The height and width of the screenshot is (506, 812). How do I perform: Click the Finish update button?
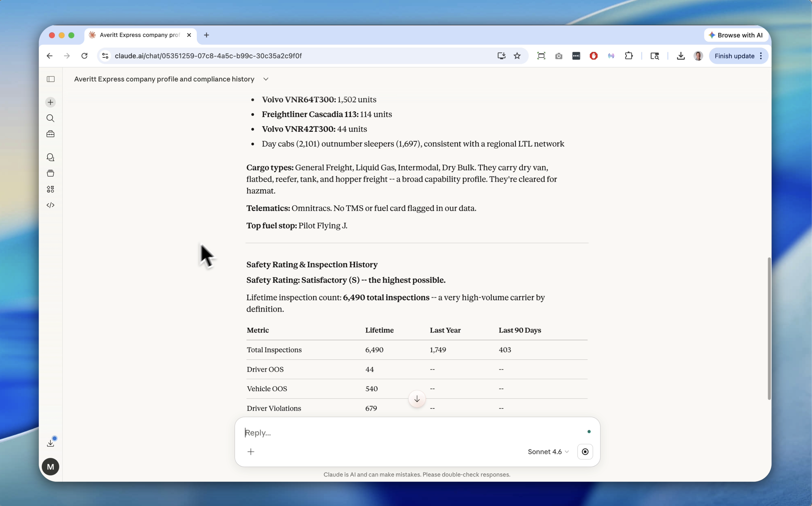734,56
